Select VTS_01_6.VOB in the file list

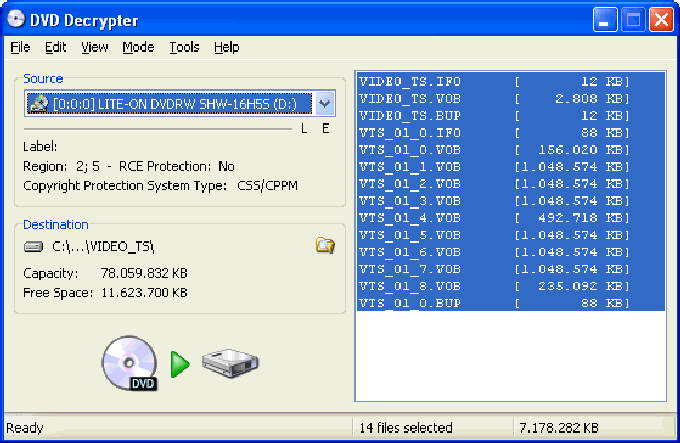click(x=511, y=252)
